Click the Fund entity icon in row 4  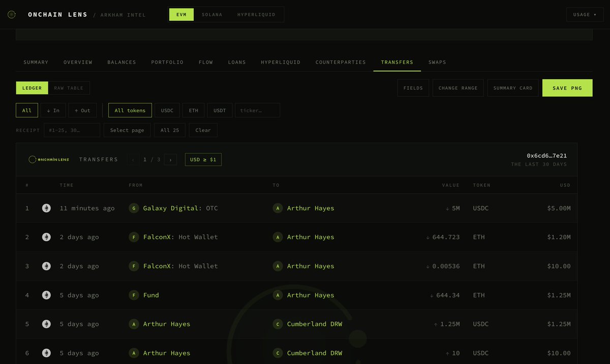[134, 295]
